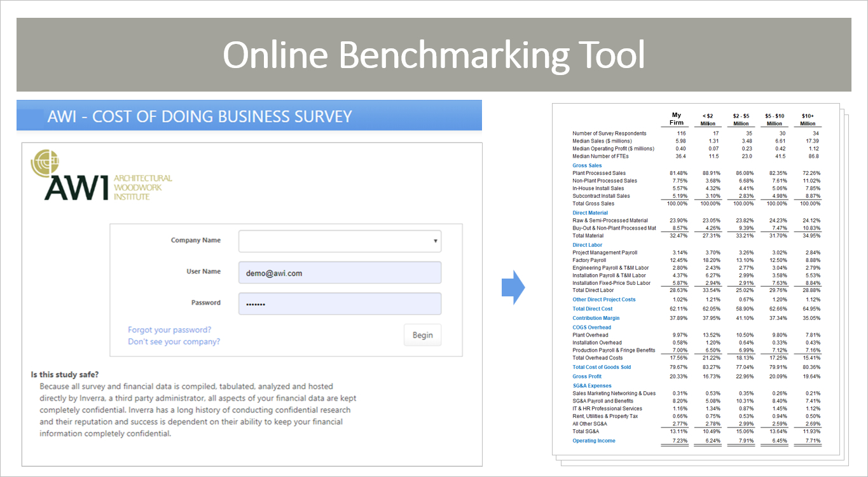868x477 pixels.
Task: Click the 'All Other SG&A' row label
Action: point(589,424)
